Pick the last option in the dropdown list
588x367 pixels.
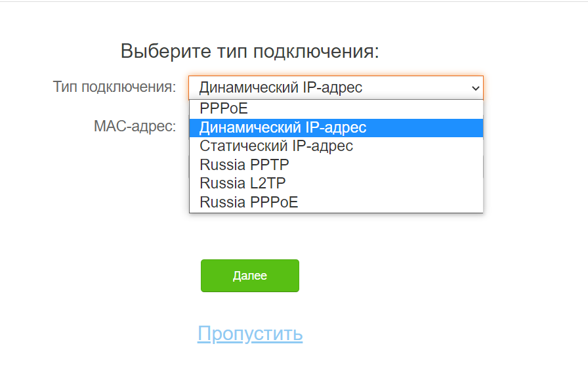(x=249, y=202)
